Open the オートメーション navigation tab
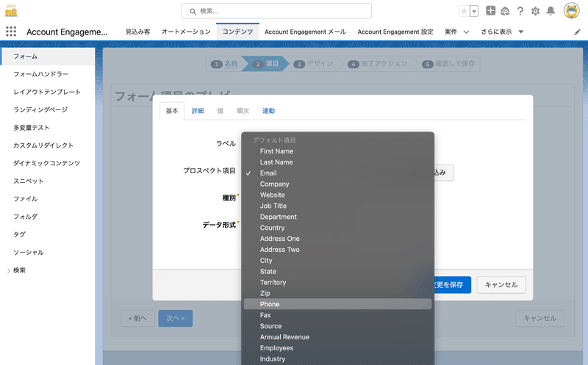This screenshot has width=588, height=365. point(186,32)
